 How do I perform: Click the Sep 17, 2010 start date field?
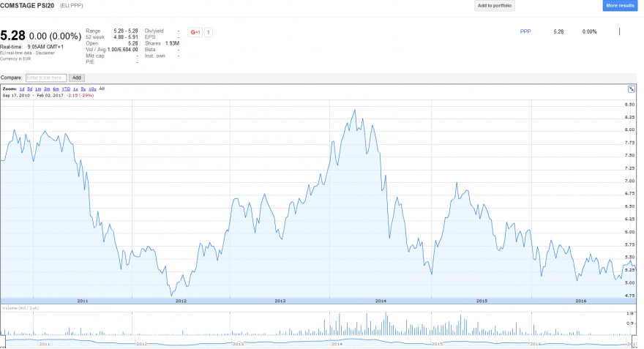16,96
